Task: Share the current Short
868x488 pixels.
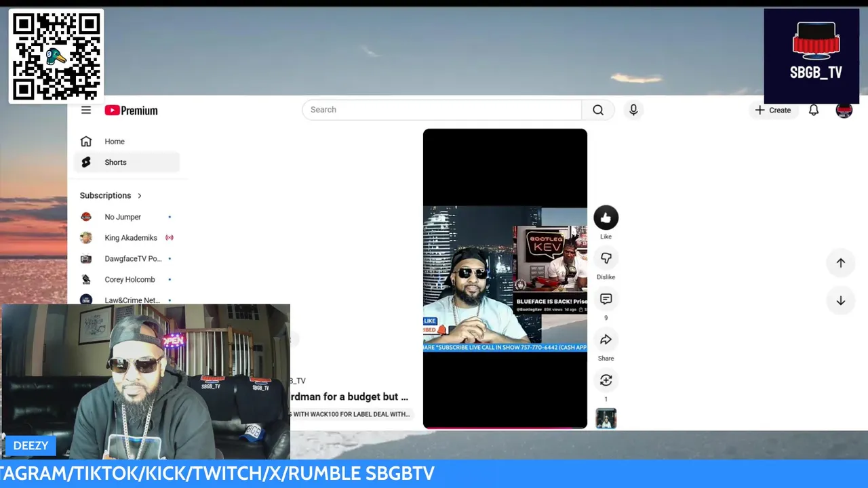Action: click(x=606, y=340)
